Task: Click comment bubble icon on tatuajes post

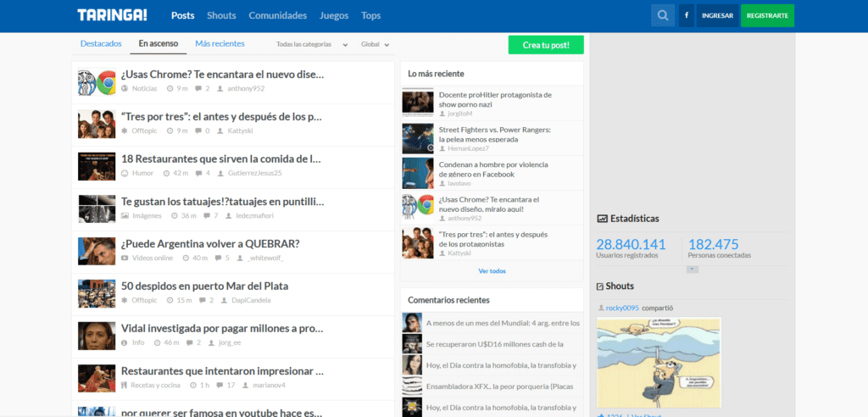Action: click(x=207, y=215)
